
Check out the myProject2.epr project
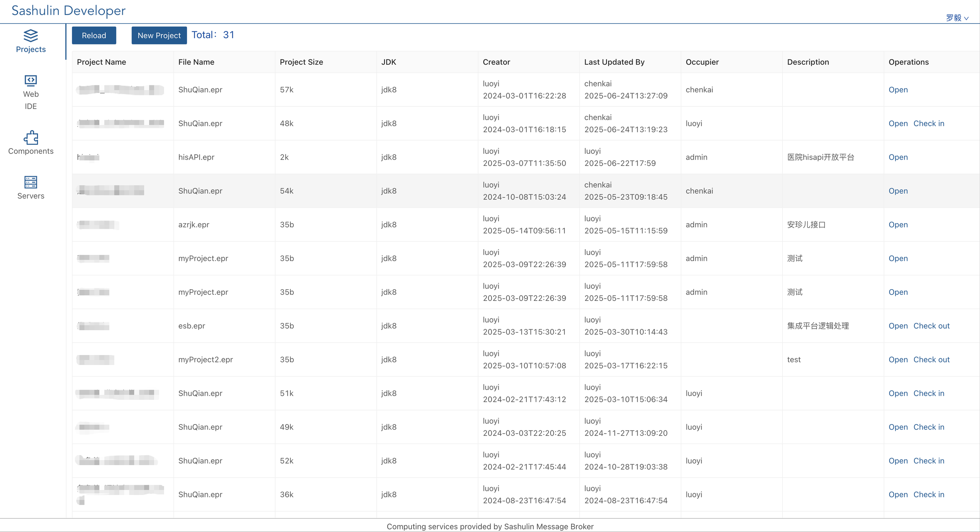click(x=931, y=359)
